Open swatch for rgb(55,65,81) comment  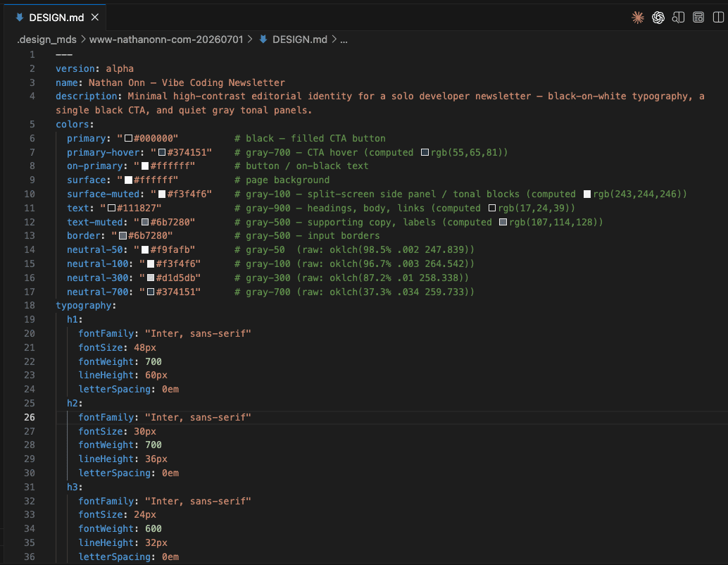pyautogui.click(x=425, y=152)
